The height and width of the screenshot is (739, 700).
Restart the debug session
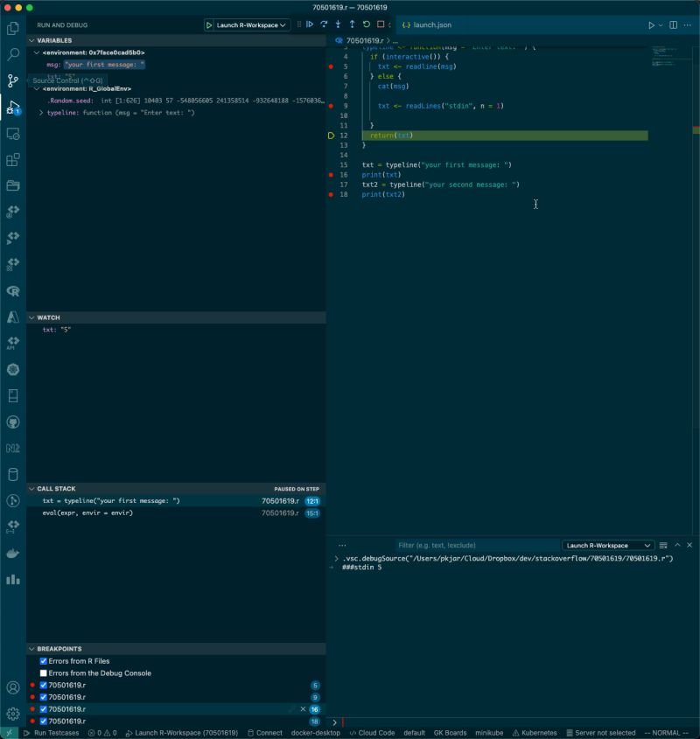pos(366,25)
